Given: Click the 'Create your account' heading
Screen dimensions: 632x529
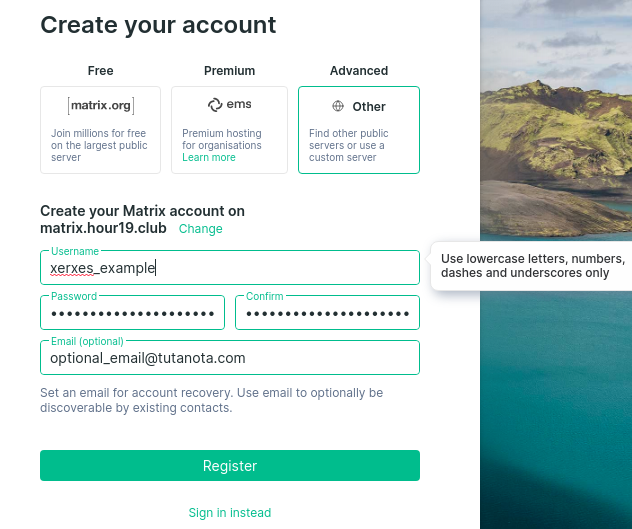Looking at the screenshot, I should tap(158, 25).
